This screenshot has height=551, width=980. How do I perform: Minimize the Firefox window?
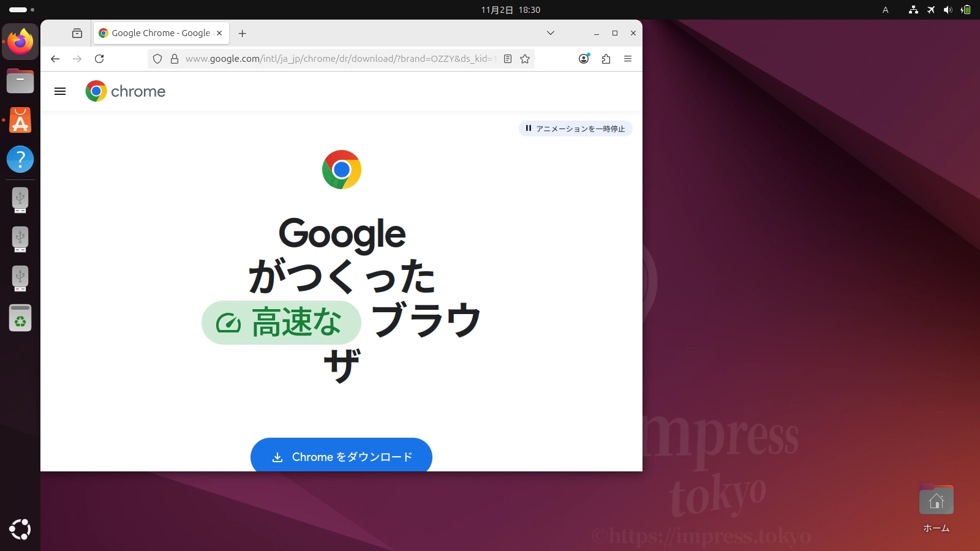[x=596, y=33]
